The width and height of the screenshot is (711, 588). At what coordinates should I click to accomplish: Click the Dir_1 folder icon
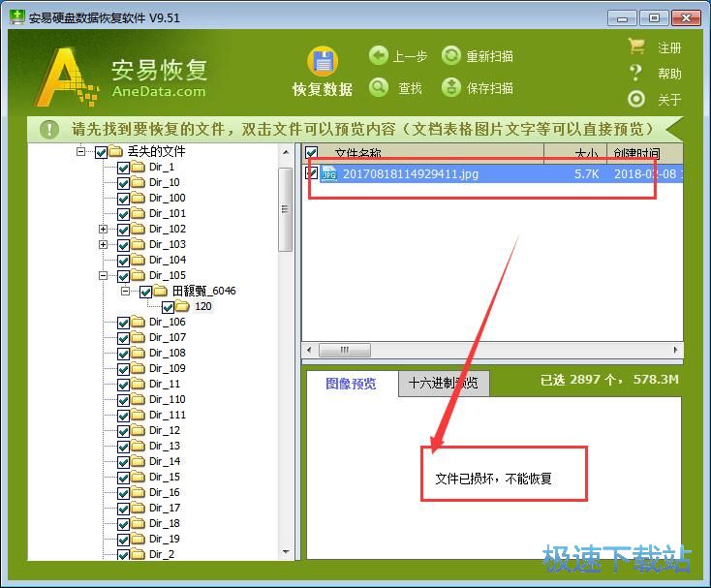point(138,167)
